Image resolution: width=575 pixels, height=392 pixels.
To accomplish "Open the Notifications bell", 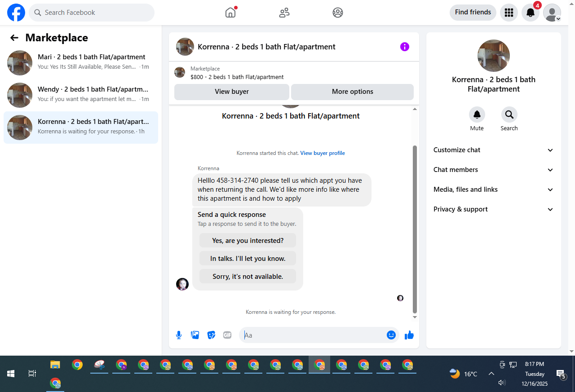I will pos(531,13).
